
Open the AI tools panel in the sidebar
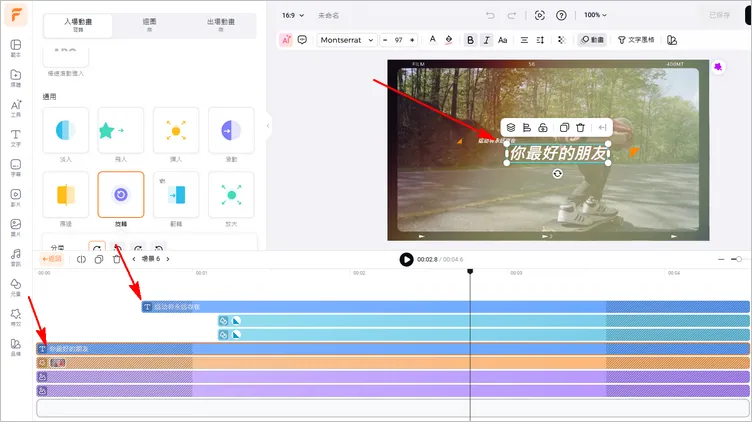click(x=16, y=108)
